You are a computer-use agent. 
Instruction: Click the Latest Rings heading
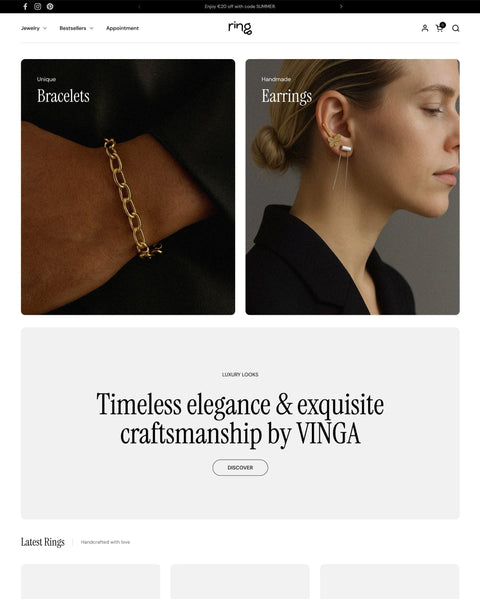click(43, 542)
